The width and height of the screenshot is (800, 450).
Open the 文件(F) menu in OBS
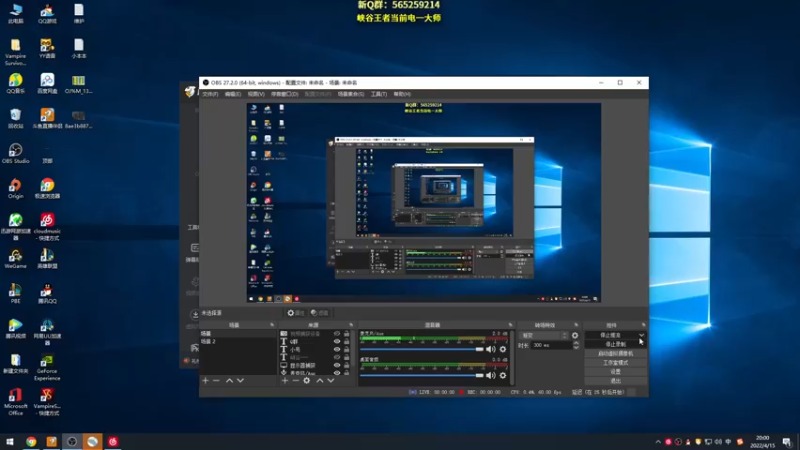210,94
